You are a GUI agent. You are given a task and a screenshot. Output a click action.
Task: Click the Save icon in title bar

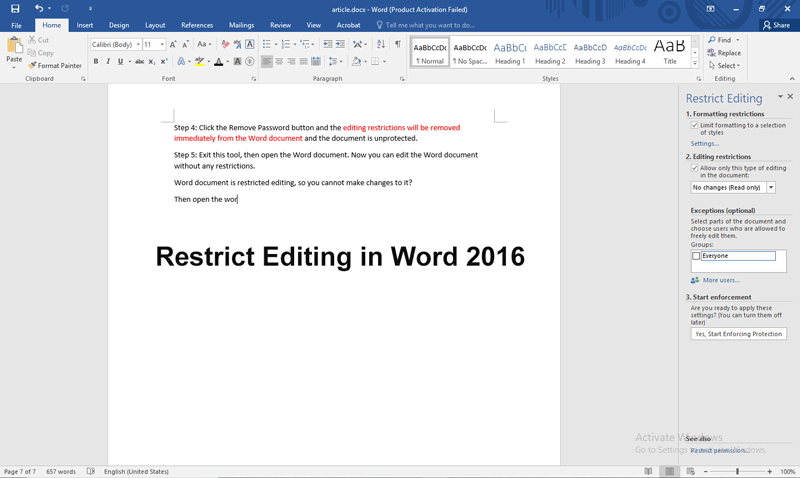pos(15,9)
